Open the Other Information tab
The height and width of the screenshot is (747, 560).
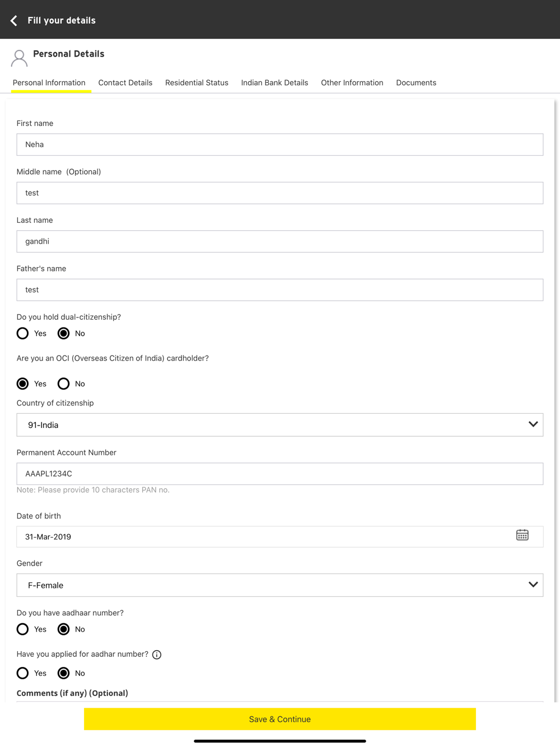(352, 83)
